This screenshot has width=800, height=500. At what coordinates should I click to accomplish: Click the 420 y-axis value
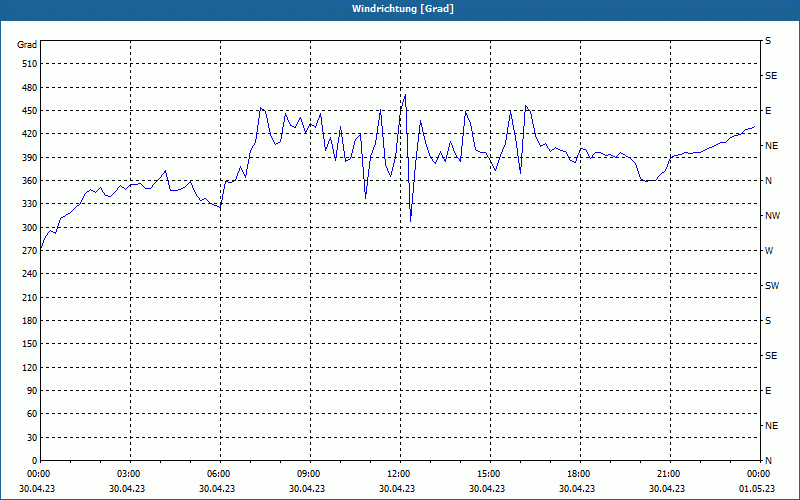pos(30,134)
